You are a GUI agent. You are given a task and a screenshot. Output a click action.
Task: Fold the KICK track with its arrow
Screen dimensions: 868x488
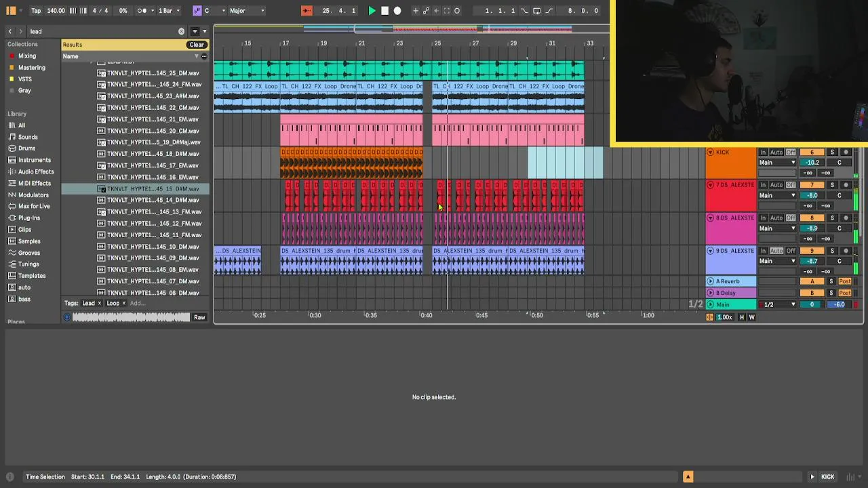[710, 152]
